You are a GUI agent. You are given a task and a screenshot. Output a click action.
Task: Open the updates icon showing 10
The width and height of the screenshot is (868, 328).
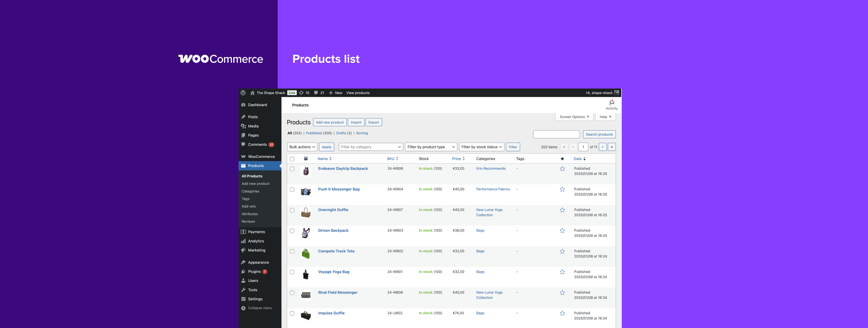[x=301, y=93]
